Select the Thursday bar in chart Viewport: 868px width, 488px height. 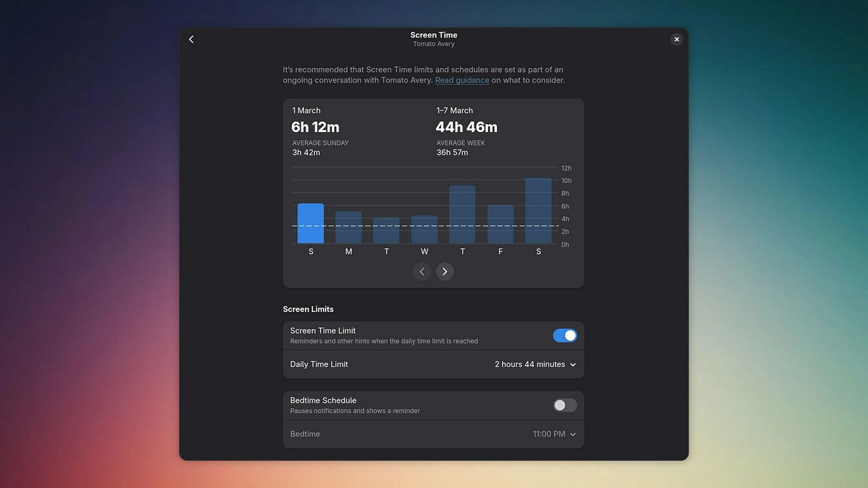[462, 215]
